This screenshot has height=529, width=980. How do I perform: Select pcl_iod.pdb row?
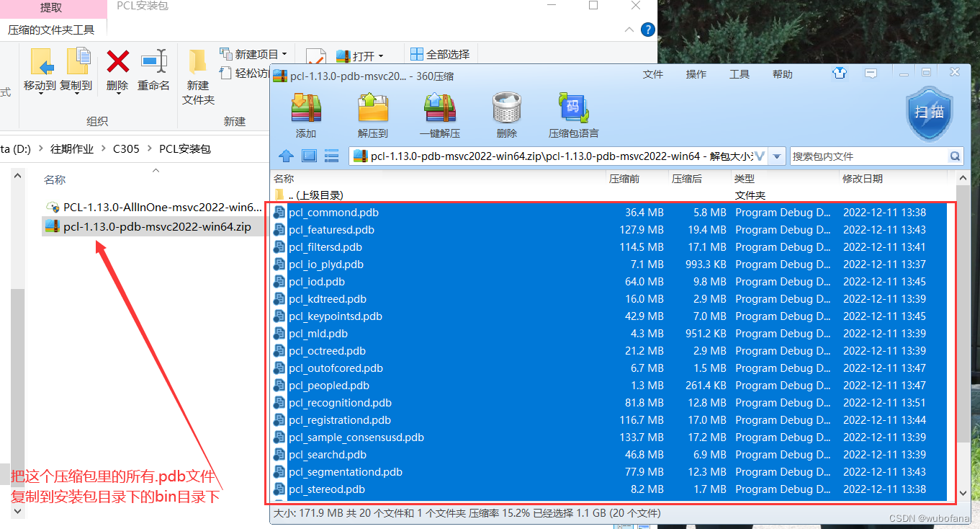609,282
